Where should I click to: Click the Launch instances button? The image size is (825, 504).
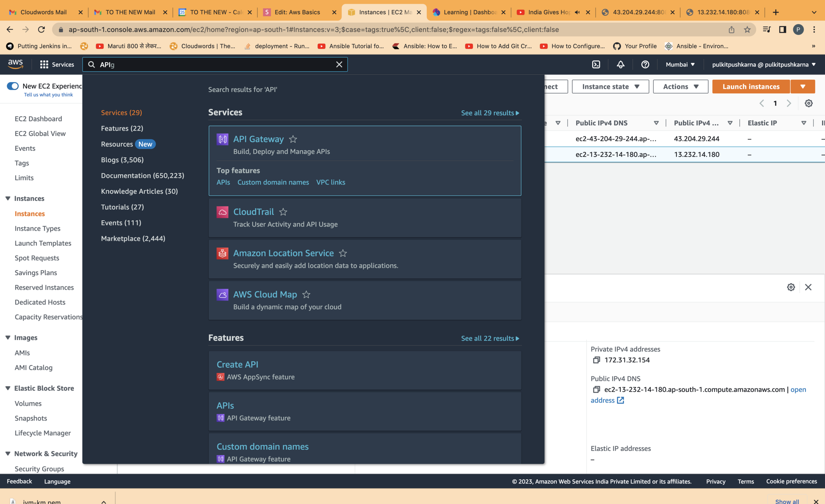tap(751, 87)
